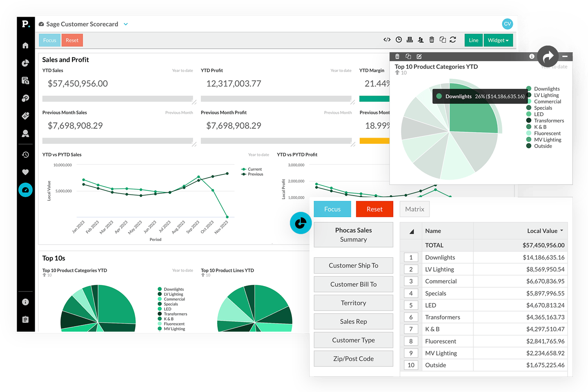
Task: Click the embed code </> toolbar icon
Action: (x=387, y=39)
